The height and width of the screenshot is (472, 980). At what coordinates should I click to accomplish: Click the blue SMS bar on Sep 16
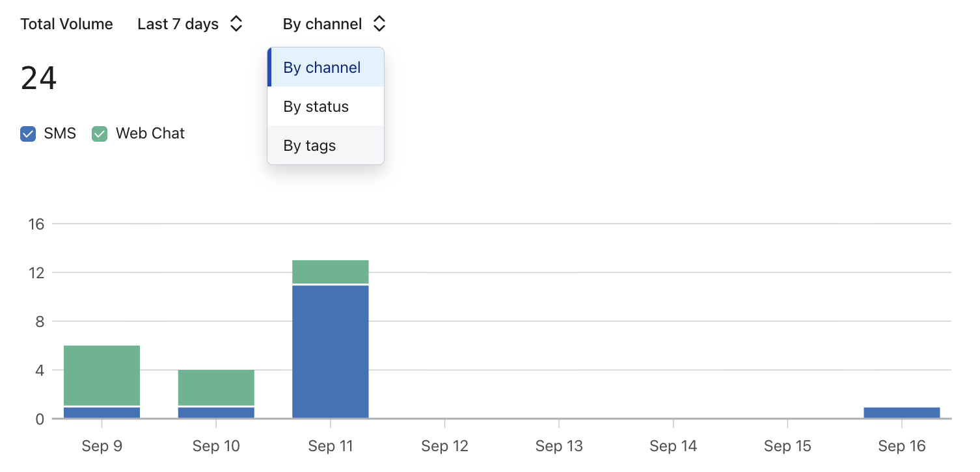tap(902, 413)
